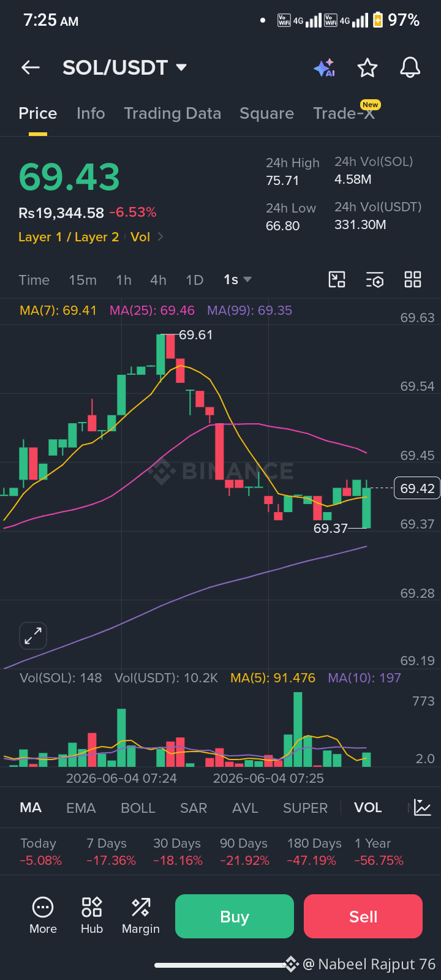Tap the 24h Vol(USDT) value 331.30M

[x=360, y=225]
